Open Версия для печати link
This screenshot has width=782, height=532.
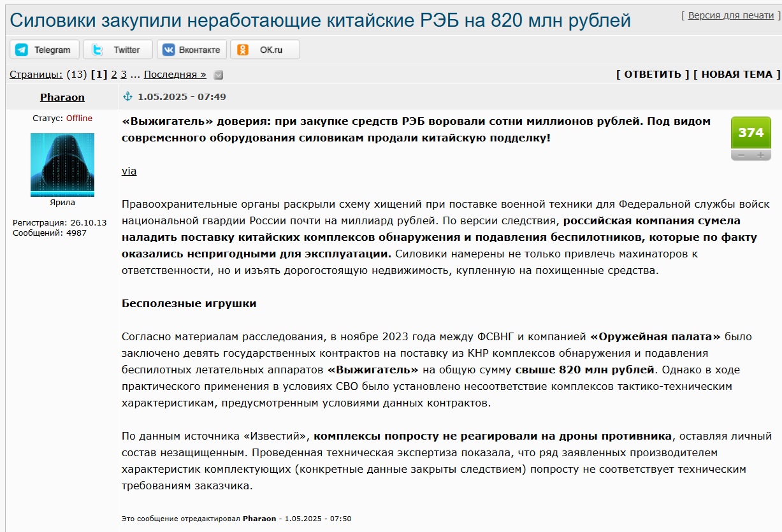[x=732, y=15]
